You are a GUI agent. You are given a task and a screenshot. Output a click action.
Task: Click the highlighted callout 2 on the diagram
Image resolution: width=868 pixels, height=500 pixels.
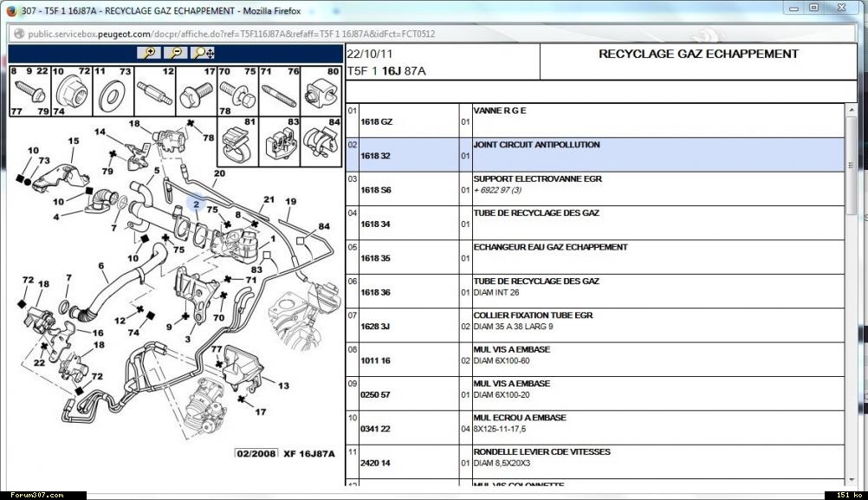(197, 205)
